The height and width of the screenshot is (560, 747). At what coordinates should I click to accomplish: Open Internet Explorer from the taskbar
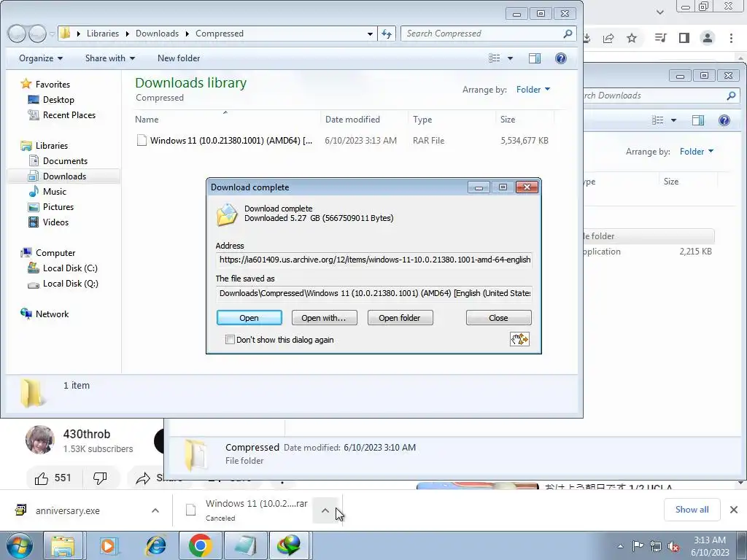click(x=156, y=545)
